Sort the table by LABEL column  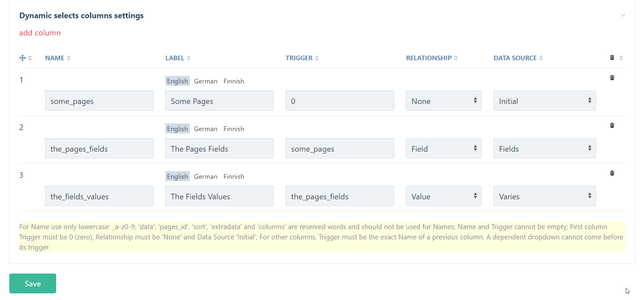tap(177, 58)
